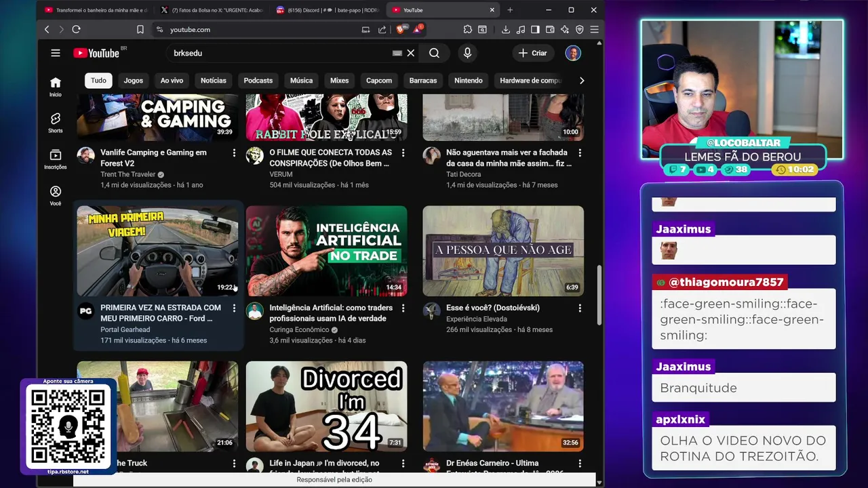Open Inscrições in the left sidebar
The width and height of the screenshot is (868, 488).
(x=56, y=159)
